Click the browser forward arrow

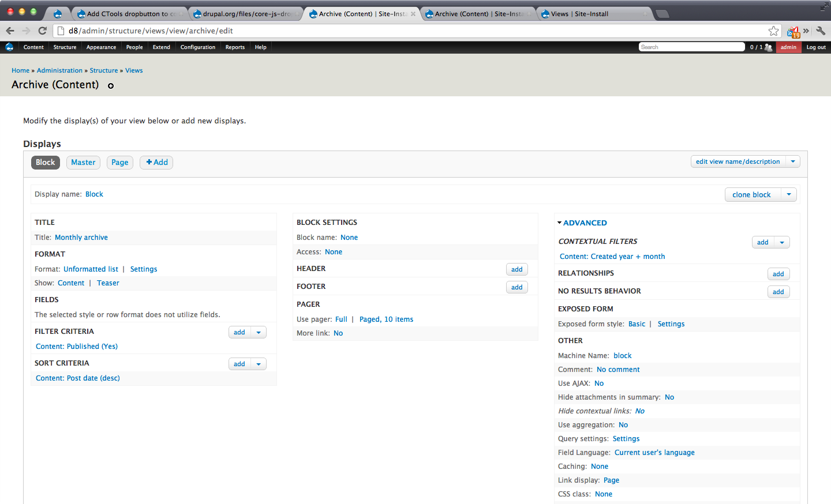coord(26,31)
